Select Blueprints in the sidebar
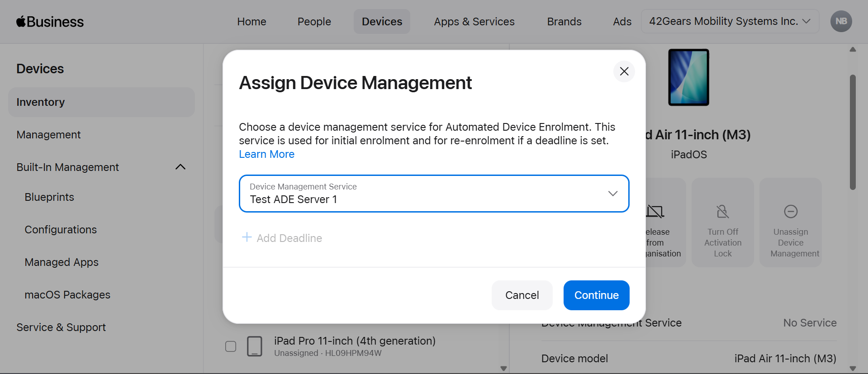 tap(49, 197)
